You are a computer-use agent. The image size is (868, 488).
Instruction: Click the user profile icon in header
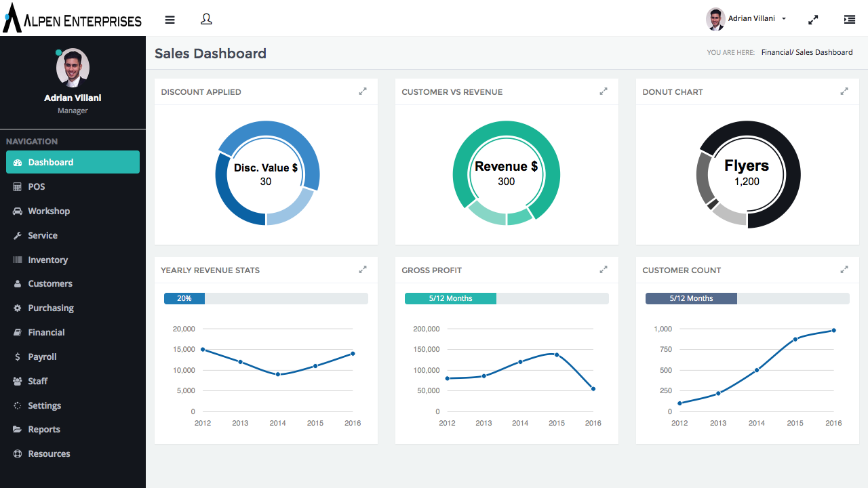(207, 20)
